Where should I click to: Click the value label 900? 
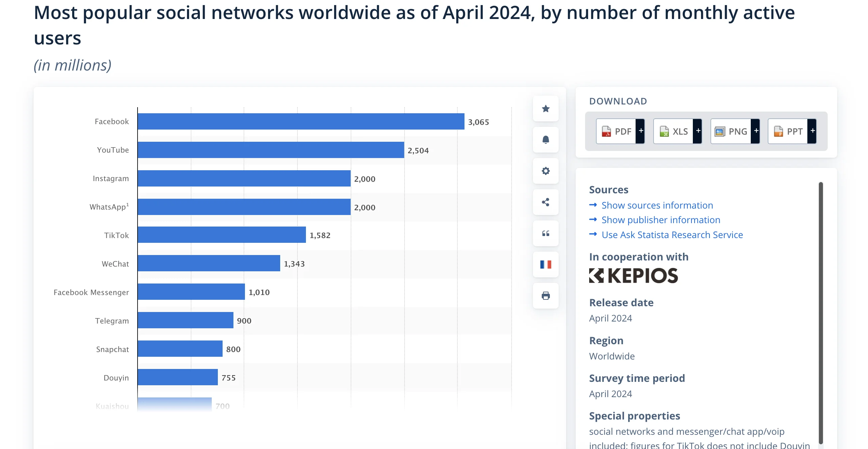[x=244, y=321]
